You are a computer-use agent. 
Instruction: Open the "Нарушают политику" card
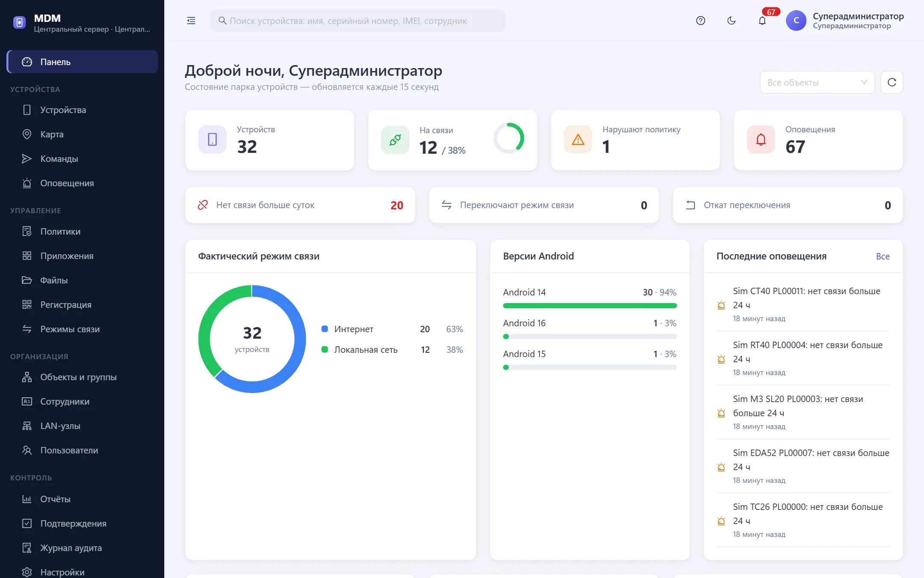click(636, 140)
